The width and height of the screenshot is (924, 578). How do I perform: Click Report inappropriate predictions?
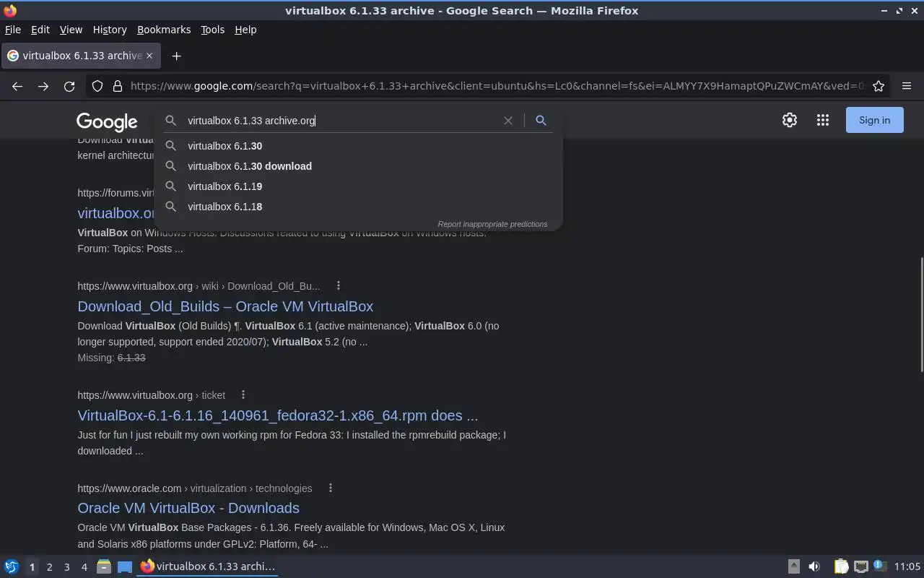click(x=492, y=224)
